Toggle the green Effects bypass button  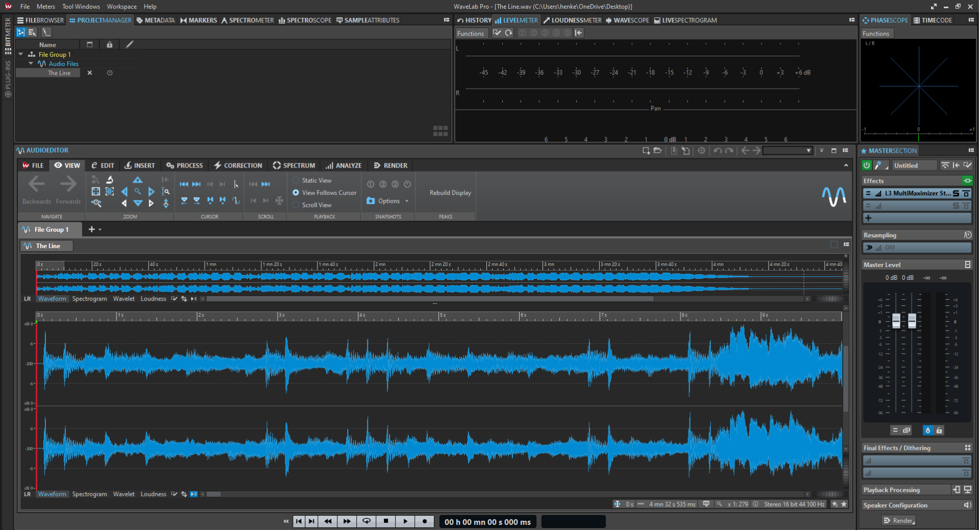click(967, 181)
